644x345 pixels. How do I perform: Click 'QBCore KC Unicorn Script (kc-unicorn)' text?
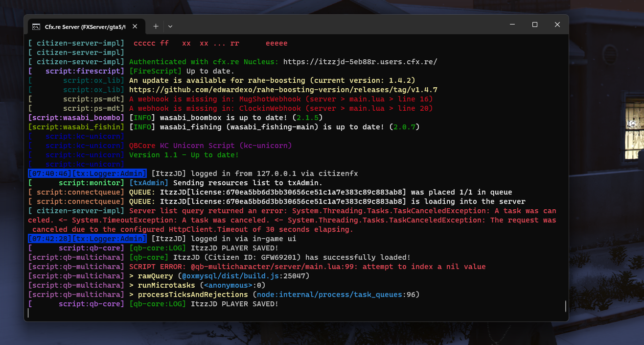pyautogui.click(x=210, y=146)
